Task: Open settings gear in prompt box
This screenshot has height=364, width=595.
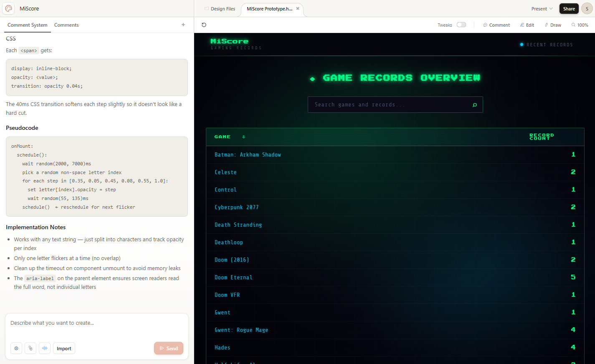Action: click(16, 348)
